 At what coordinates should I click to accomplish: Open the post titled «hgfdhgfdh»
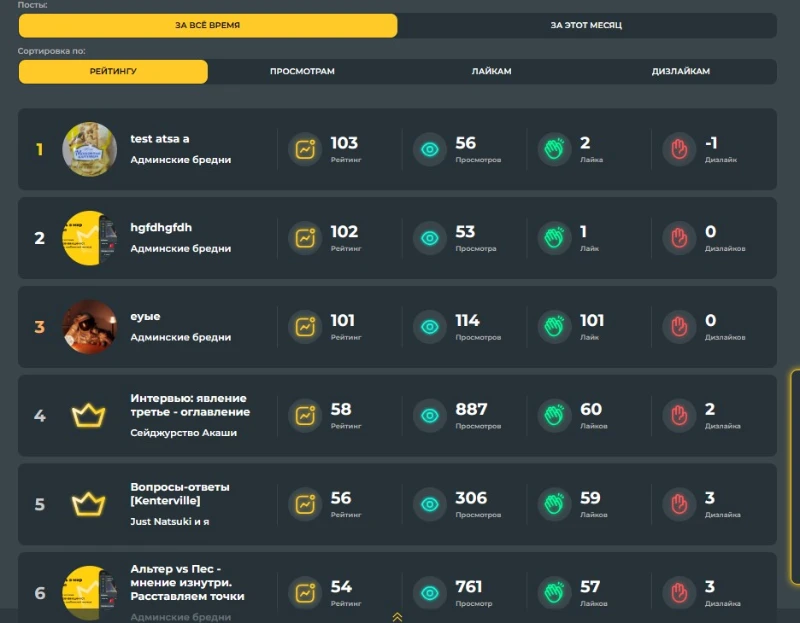coord(161,228)
